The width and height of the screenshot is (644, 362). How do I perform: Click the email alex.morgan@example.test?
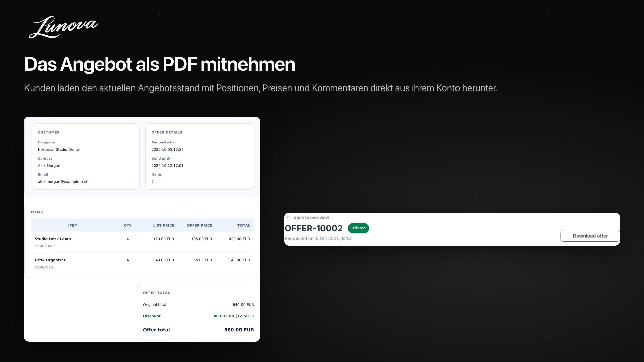coord(62,182)
